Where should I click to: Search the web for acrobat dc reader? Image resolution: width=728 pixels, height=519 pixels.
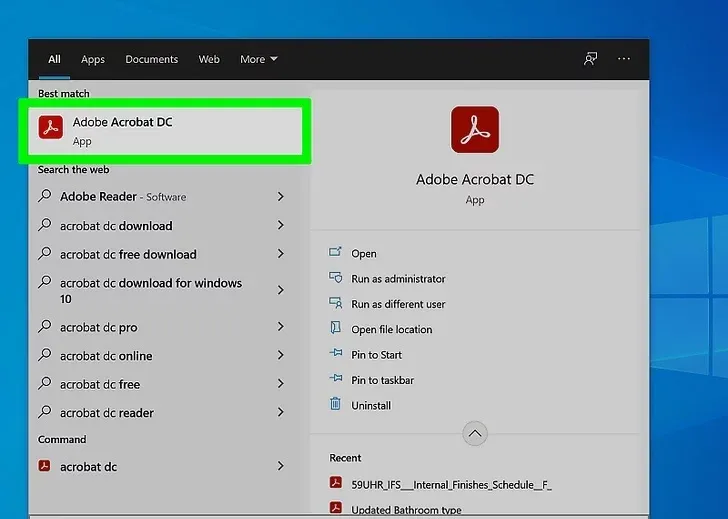point(107,413)
